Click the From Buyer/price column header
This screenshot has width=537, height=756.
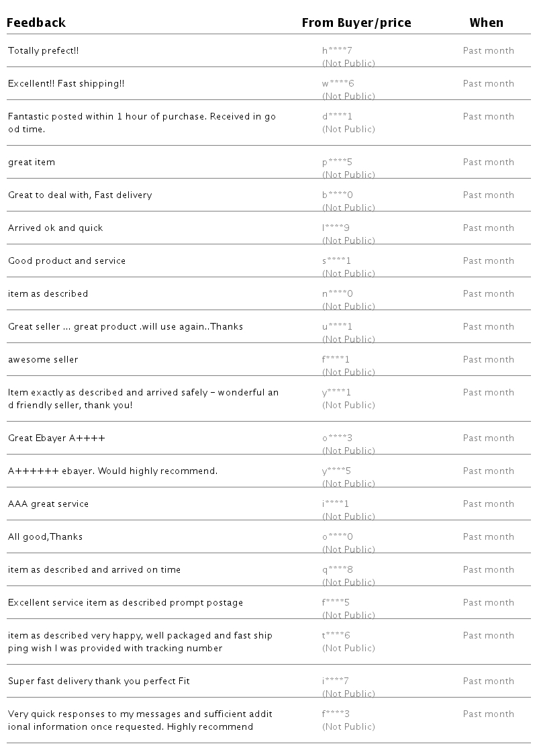[356, 23]
